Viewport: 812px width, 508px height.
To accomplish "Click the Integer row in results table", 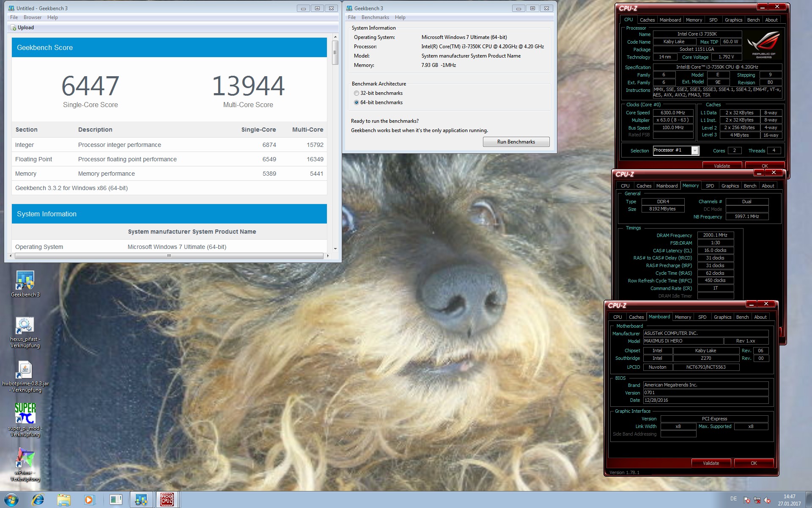I will [169, 145].
